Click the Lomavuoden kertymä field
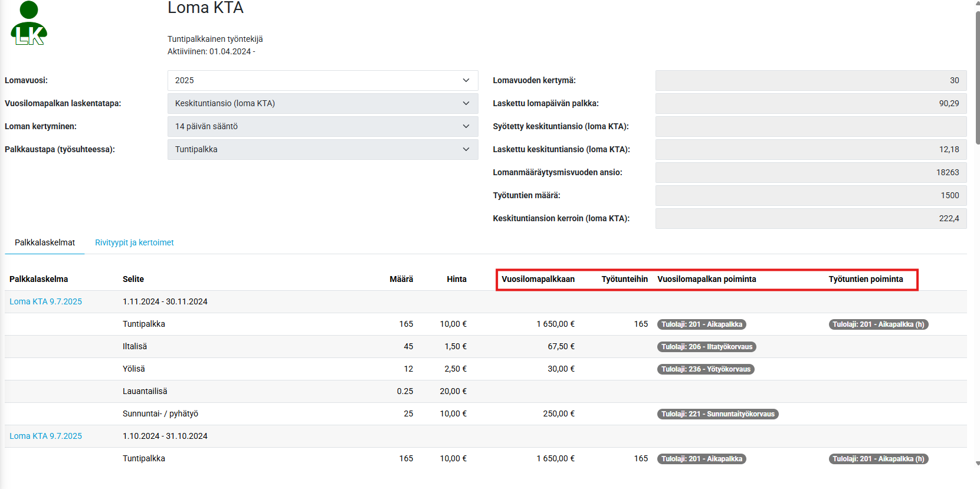The height and width of the screenshot is (489, 980). pos(810,80)
